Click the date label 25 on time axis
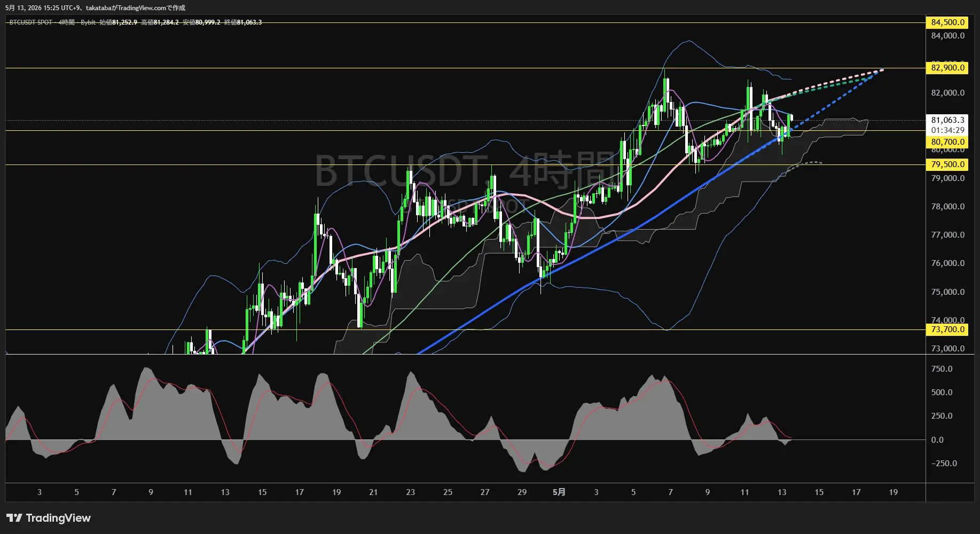980x534 pixels. [448, 492]
